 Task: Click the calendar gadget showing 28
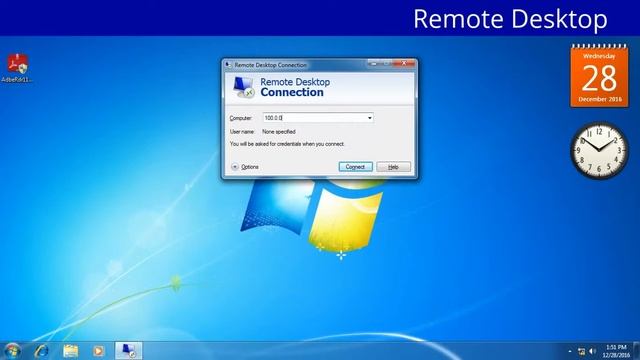click(599, 76)
